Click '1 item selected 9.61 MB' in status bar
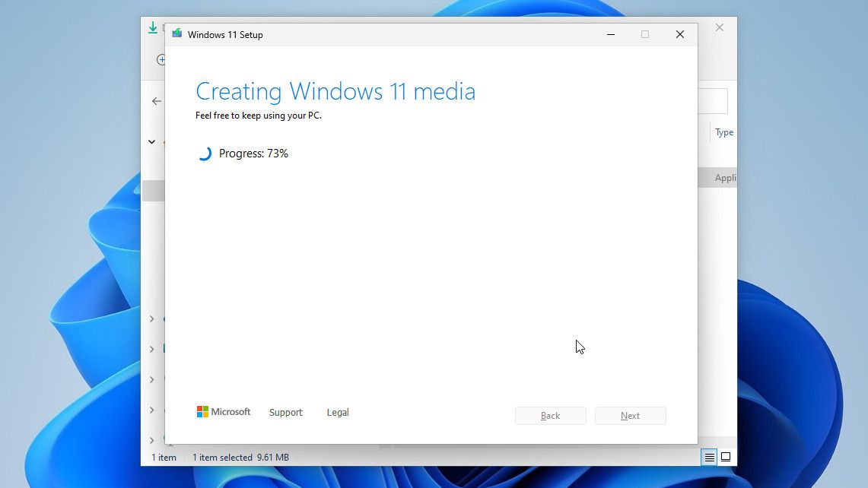868x488 pixels. [241, 458]
